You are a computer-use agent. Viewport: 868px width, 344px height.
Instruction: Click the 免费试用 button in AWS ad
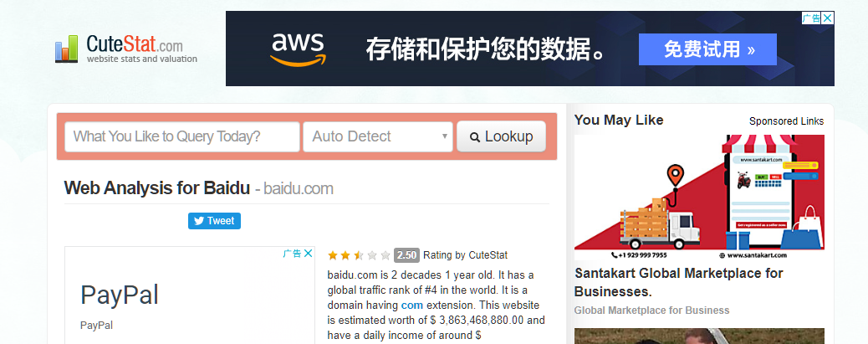707,49
